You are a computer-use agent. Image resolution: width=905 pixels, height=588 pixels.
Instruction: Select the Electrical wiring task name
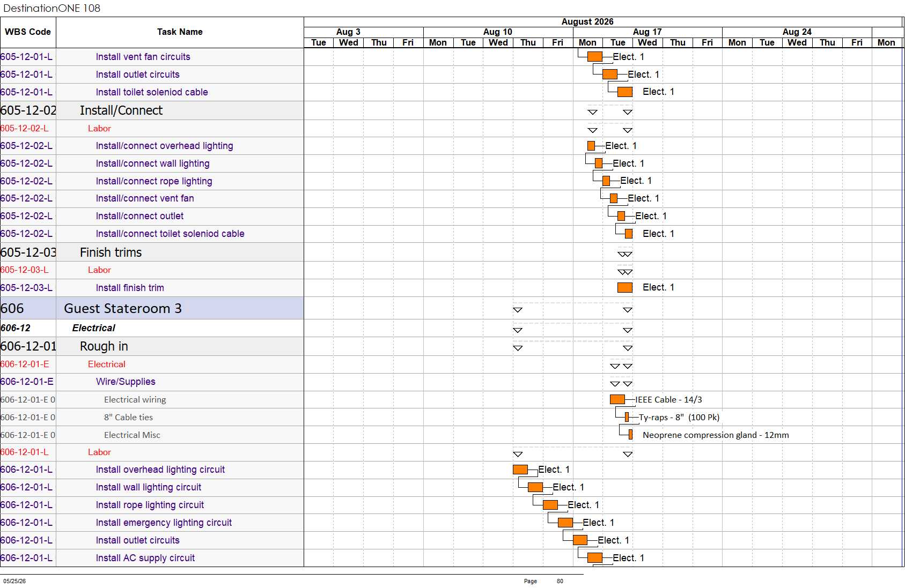(135, 400)
